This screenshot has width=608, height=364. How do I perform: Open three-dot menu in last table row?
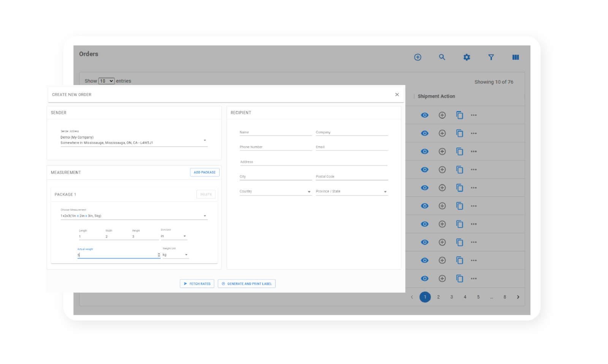474,279
